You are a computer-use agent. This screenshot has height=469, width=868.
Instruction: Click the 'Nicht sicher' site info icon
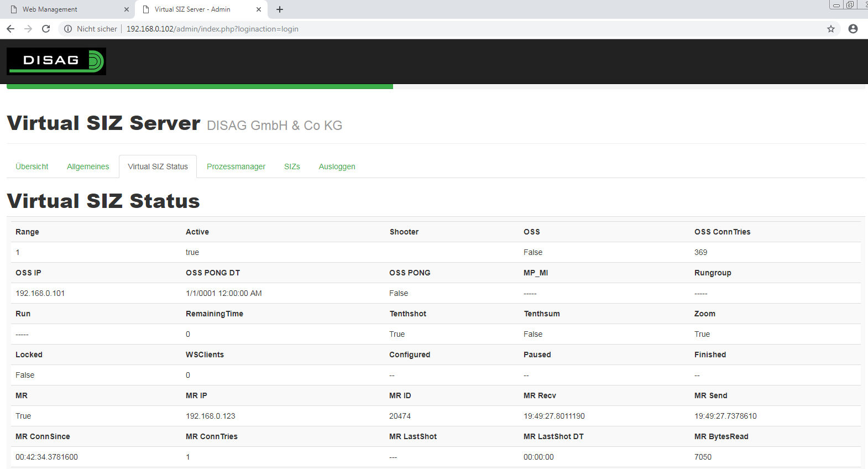click(x=68, y=29)
